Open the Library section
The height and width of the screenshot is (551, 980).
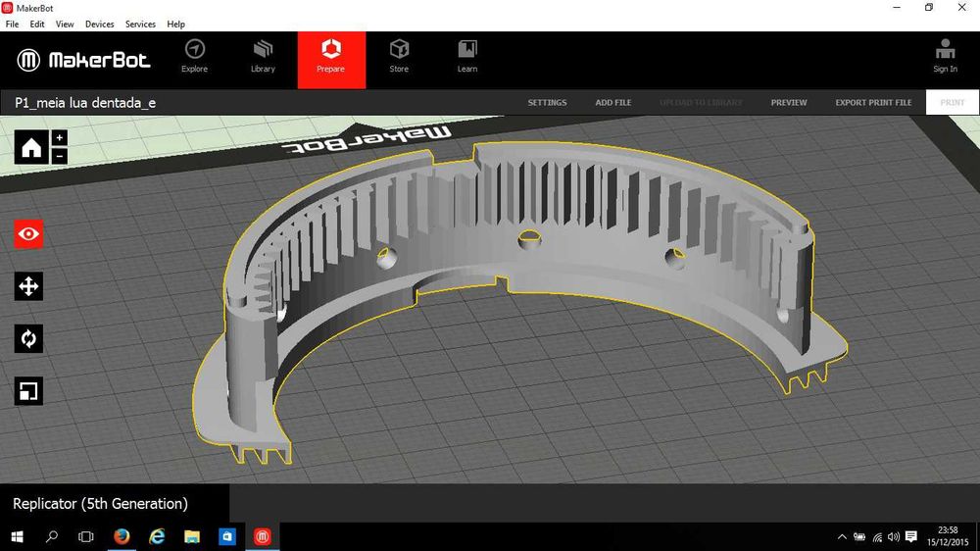[x=263, y=56]
